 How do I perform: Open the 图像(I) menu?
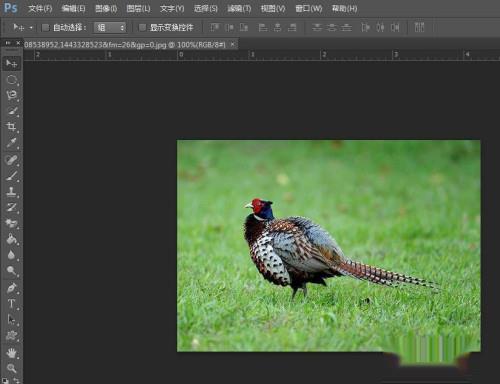pos(106,8)
